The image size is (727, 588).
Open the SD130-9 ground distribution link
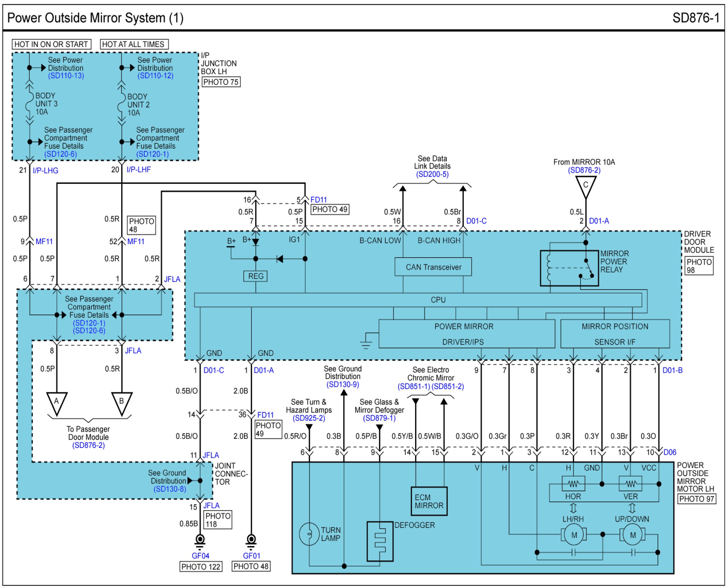tap(342, 384)
